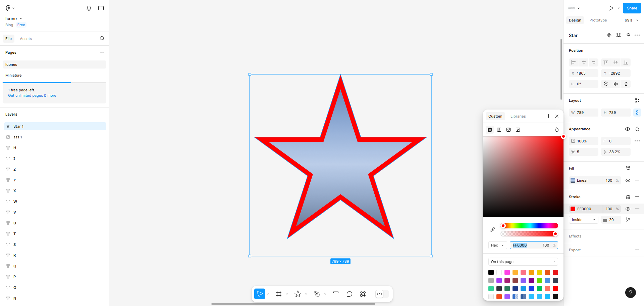Open blend mode droplet in picker
The width and height of the screenshot is (644, 306).
pyautogui.click(x=557, y=130)
